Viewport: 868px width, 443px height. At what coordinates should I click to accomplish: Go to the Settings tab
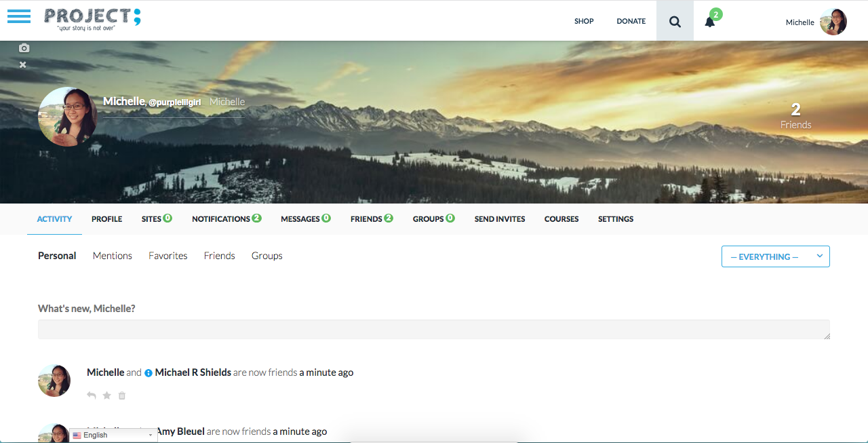[616, 219]
